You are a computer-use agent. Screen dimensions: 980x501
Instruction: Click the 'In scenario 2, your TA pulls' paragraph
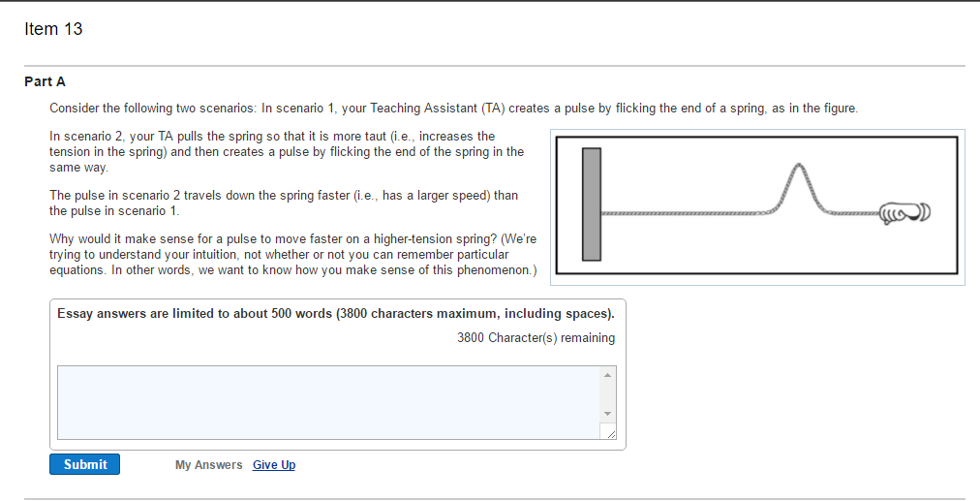[287, 152]
